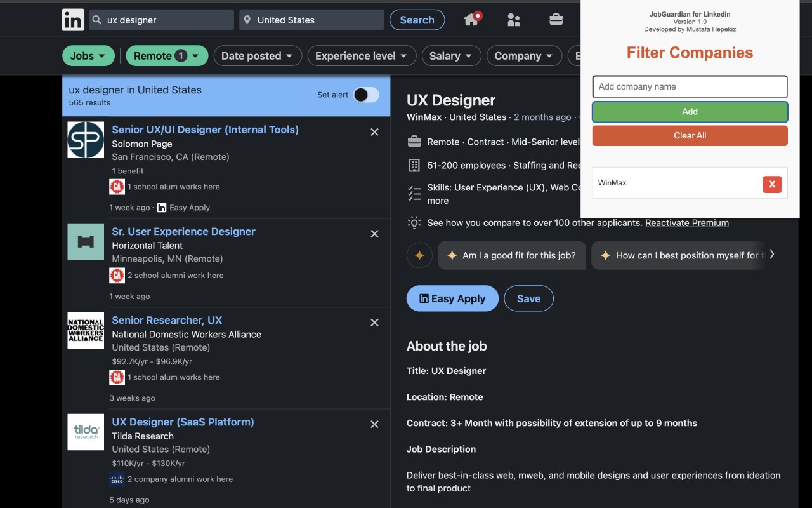Open Senior Researcher, UX job
Image resolution: width=812 pixels, height=508 pixels.
pos(167,320)
